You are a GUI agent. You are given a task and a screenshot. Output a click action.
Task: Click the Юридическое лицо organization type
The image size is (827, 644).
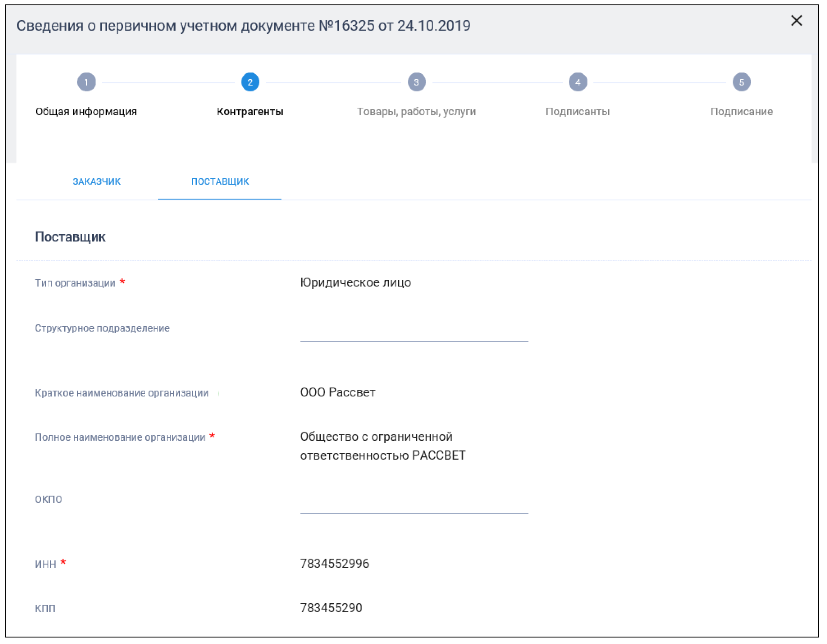[355, 282]
